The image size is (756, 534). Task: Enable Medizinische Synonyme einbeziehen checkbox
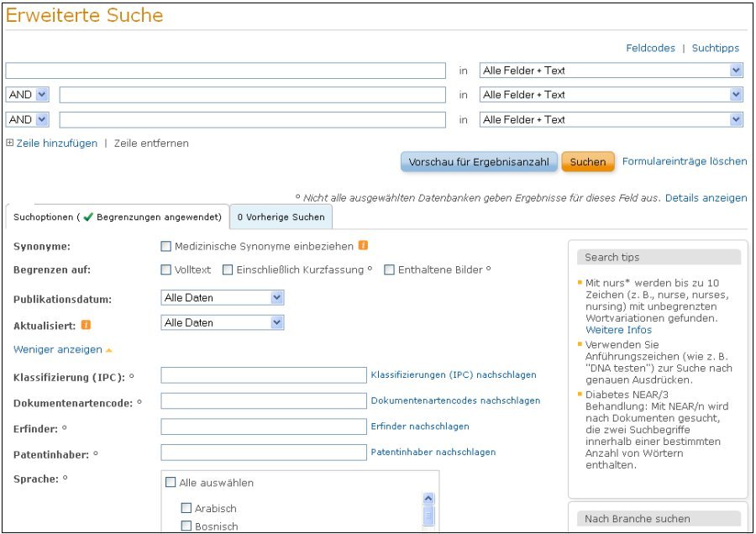[166, 247]
